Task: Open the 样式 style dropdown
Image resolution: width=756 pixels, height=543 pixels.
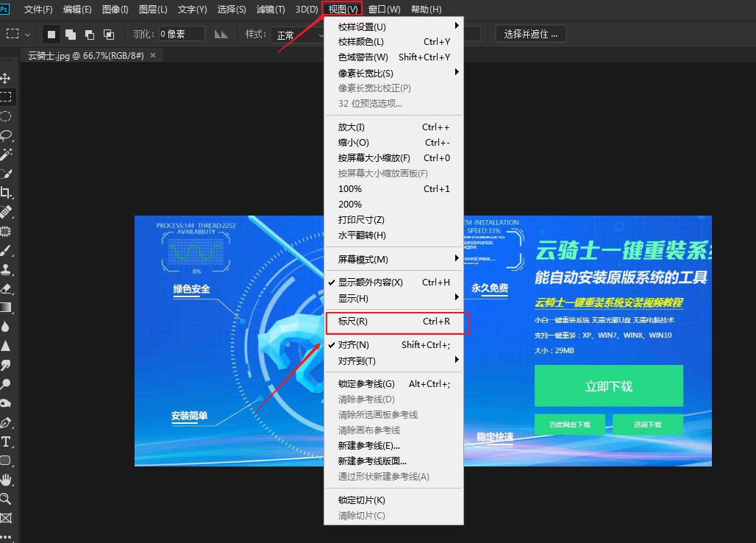Action: 298,35
